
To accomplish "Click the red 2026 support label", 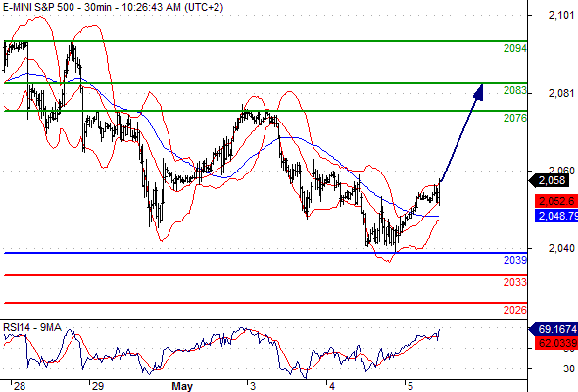I will tap(515, 310).
